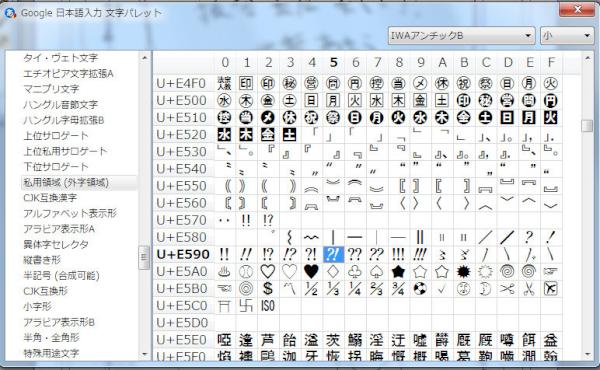This screenshot has width=600, height=370.
Task: Click the character grid scroll-down arrow
Action: tap(587, 354)
